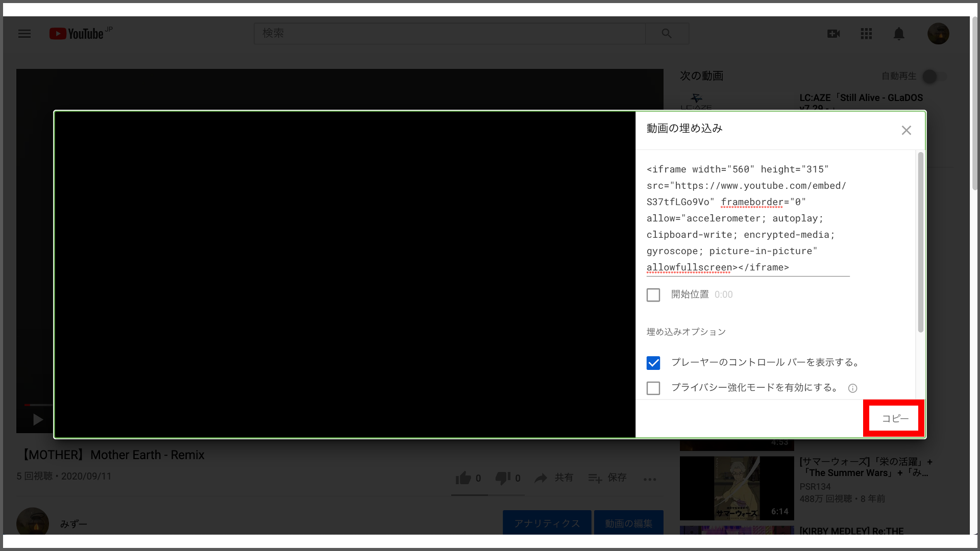
Task: Open the LC:AZE video thumbnail
Action: [737, 101]
